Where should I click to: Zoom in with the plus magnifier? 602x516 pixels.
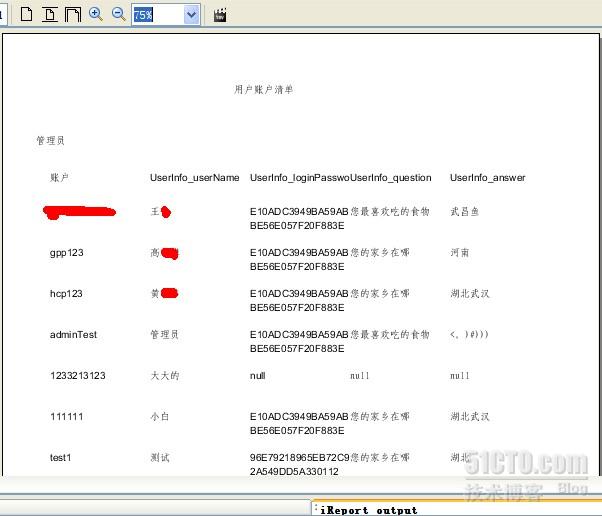click(95, 14)
